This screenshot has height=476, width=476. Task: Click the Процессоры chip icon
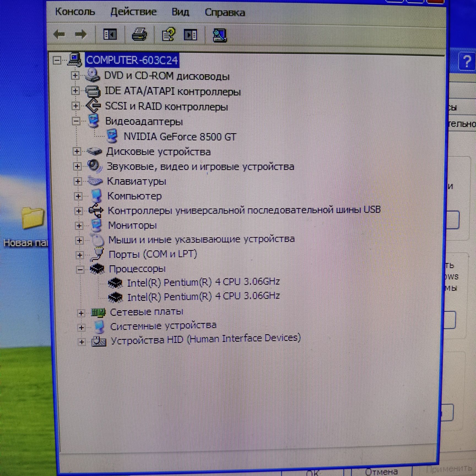click(98, 269)
